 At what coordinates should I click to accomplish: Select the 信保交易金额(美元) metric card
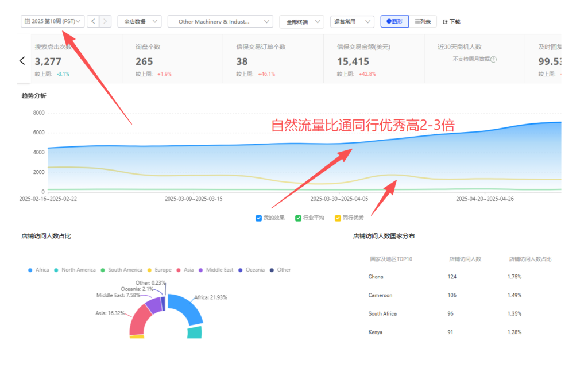coord(373,59)
